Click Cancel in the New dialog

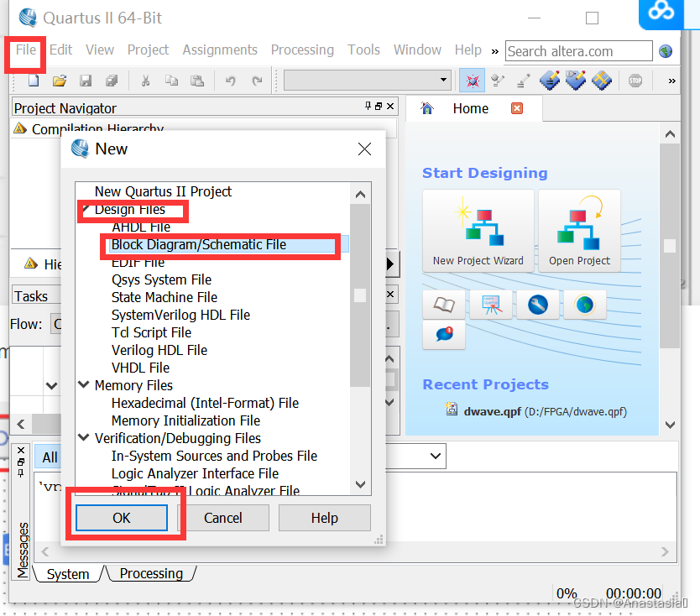tap(222, 518)
